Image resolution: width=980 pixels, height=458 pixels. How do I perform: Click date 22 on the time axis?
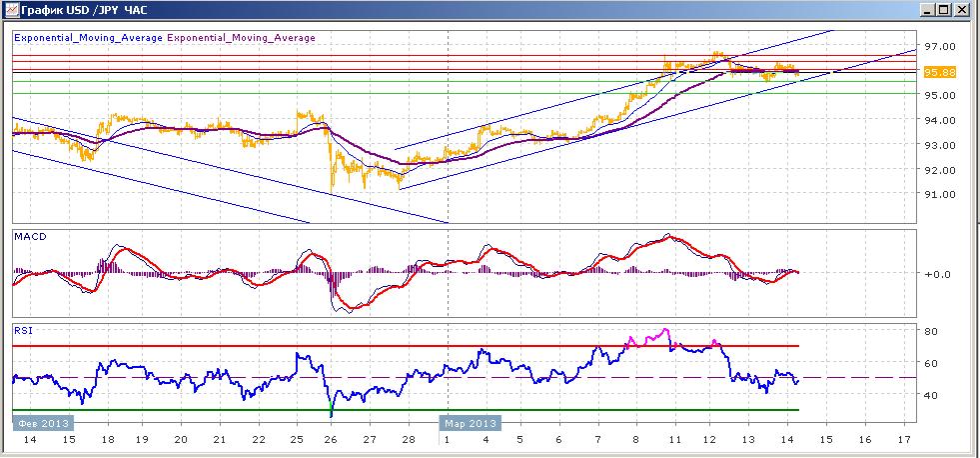258,440
